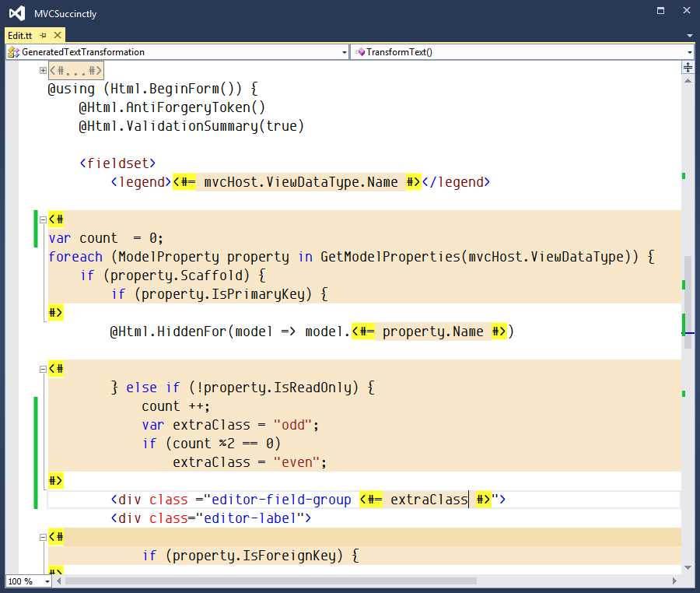The image size is (700, 593).
Task: Click 'count %2 == 0' condition
Action: pos(222,444)
